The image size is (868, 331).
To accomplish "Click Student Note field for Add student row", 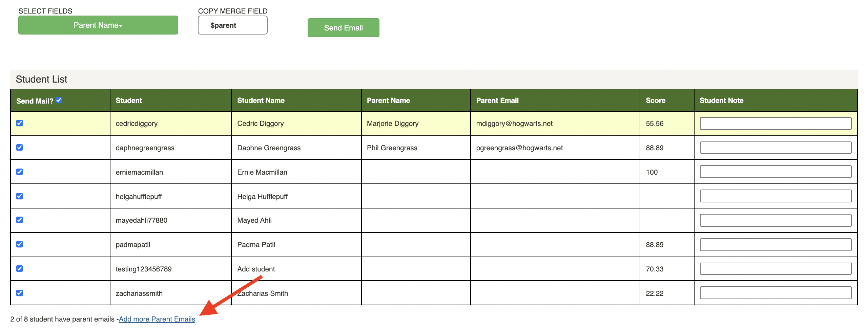I will (x=776, y=269).
